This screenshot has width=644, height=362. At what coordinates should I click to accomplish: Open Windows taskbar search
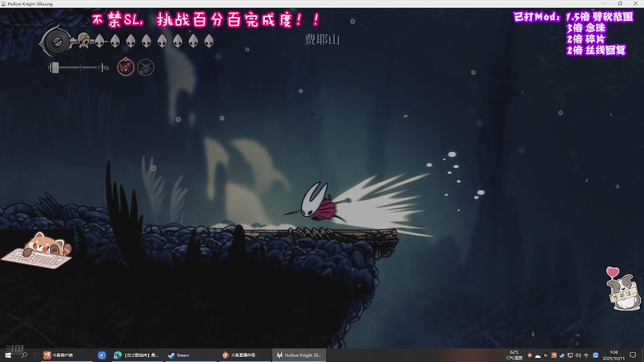tap(25, 355)
